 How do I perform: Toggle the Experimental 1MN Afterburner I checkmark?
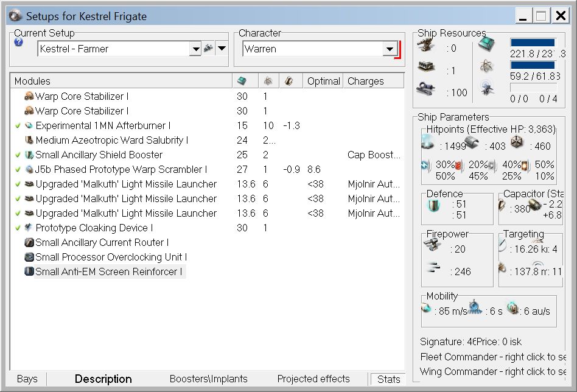(18, 126)
